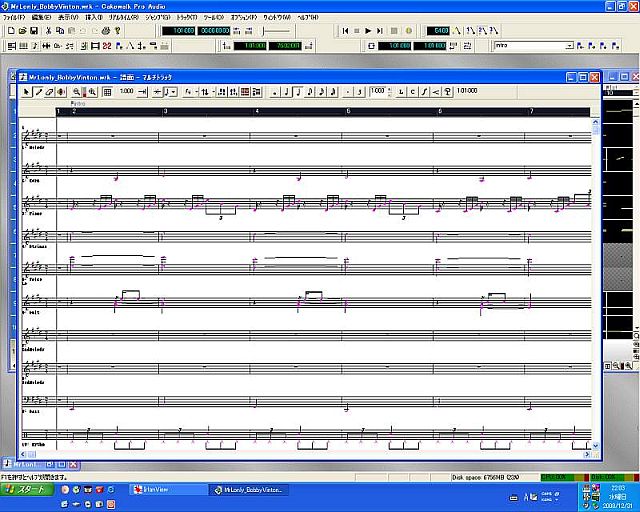Switch to IrfanView in the taskbar
The image size is (640, 512).
click(x=169, y=490)
